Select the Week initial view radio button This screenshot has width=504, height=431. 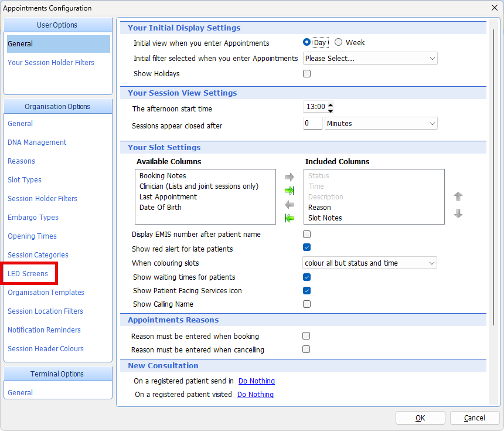coord(339,42)
